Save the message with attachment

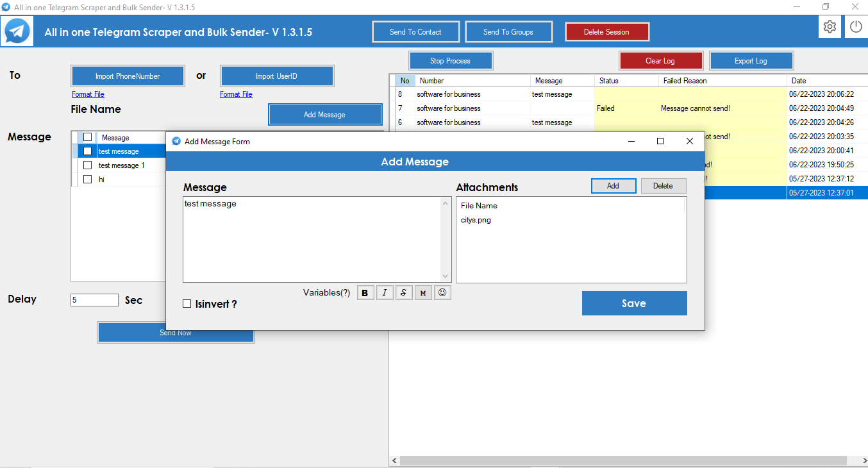(634, 303)
